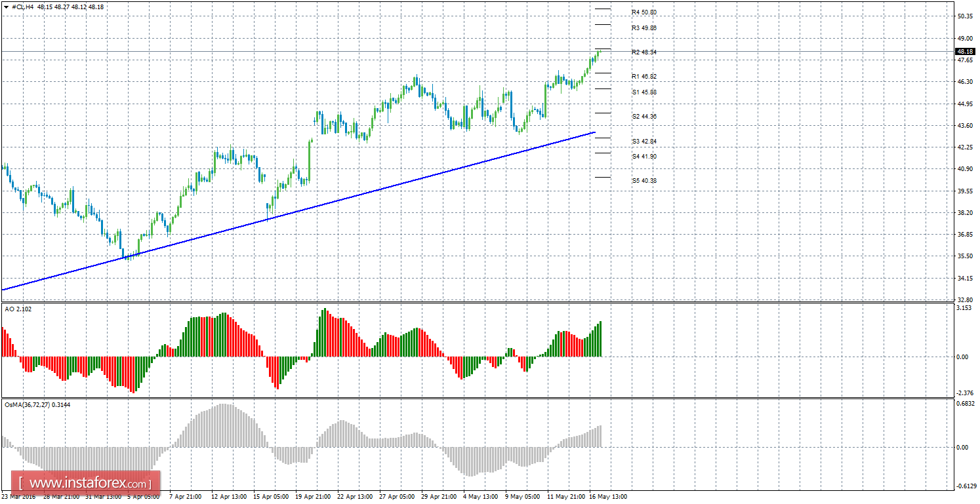Click the 29 Apr 21:00 time label
The height and width of the screenshot is (504, 980).
tap(439, 497)
